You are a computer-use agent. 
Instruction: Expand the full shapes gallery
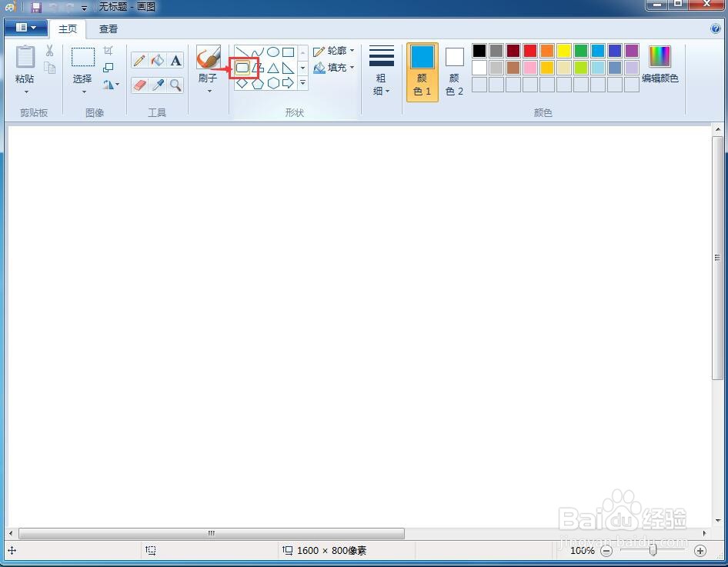tap(302, 84)
